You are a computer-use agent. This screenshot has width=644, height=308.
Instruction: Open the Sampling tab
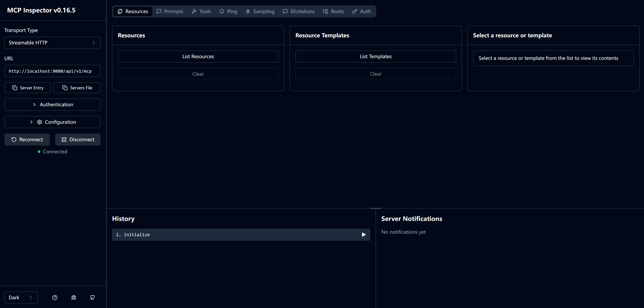[260, 11]
